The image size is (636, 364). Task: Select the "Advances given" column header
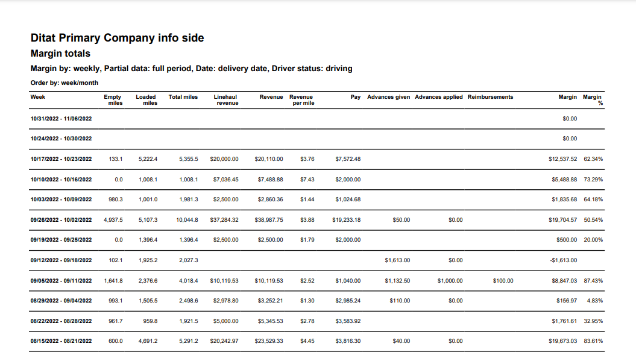point(388,97)
